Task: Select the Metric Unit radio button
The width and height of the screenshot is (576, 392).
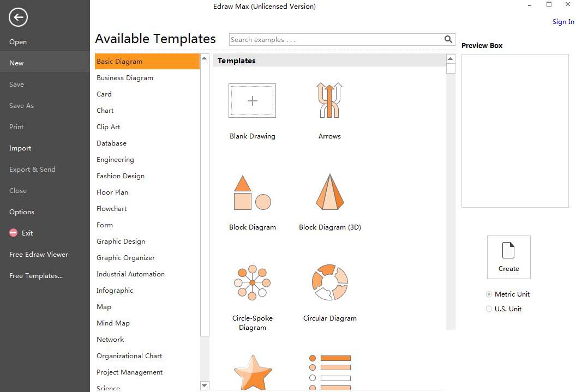Action: click(489, 294)
